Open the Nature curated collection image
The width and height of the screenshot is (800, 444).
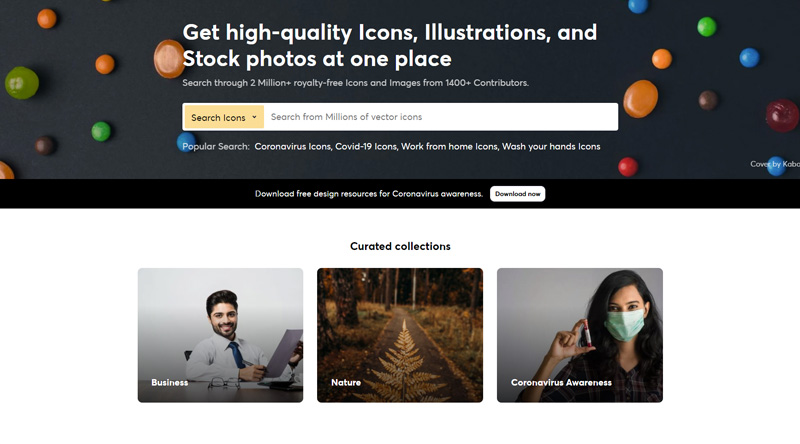400,335
